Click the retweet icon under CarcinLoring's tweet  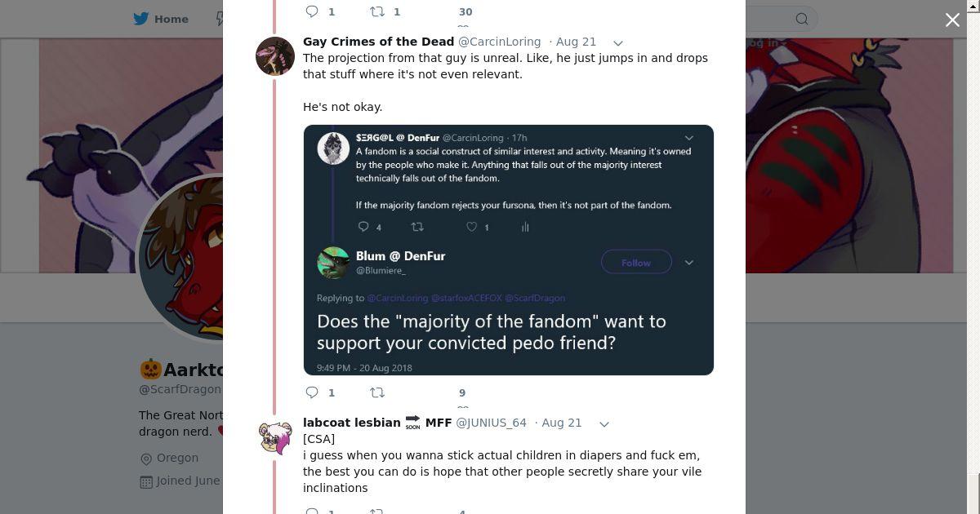pyautogui.click(x=377, y=392)
